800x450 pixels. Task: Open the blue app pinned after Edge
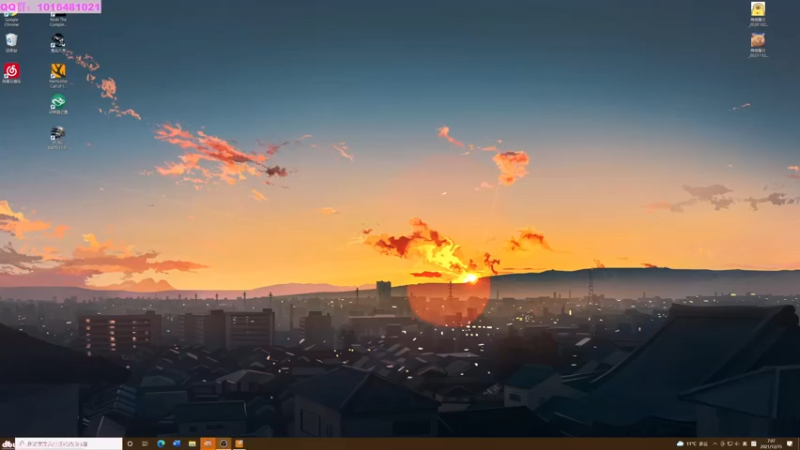(177, 444)
